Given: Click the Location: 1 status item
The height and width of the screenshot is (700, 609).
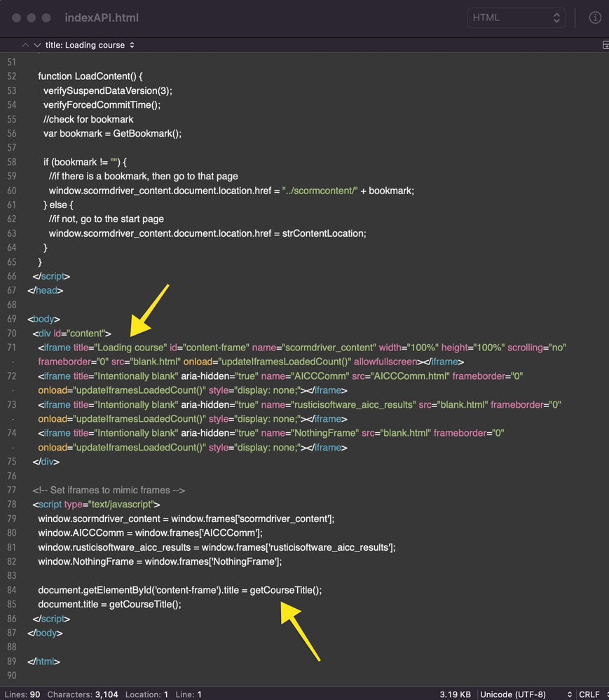Looking at the screenshot, I should pyautogui.click(x=146, y=694).
